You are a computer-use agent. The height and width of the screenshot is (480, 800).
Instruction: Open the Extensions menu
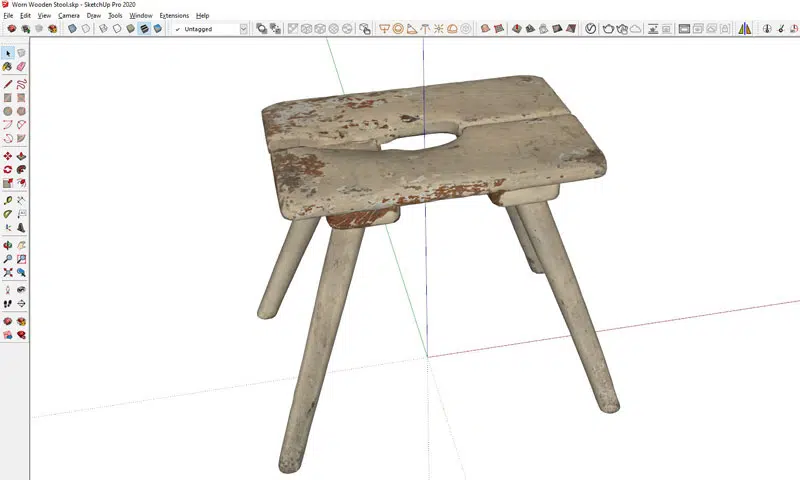tap(174, 16)
